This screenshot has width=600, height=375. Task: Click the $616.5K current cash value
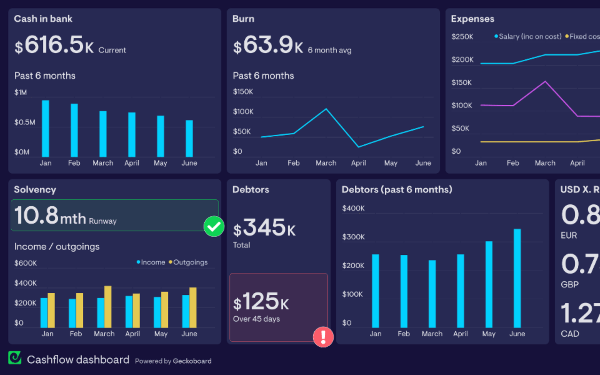click(54, 45)
